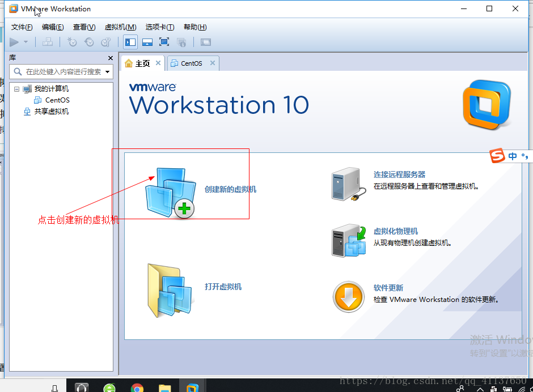Select 共享虚拟机 in the library tree
533x392 pixels.
[x=52, y=112]
